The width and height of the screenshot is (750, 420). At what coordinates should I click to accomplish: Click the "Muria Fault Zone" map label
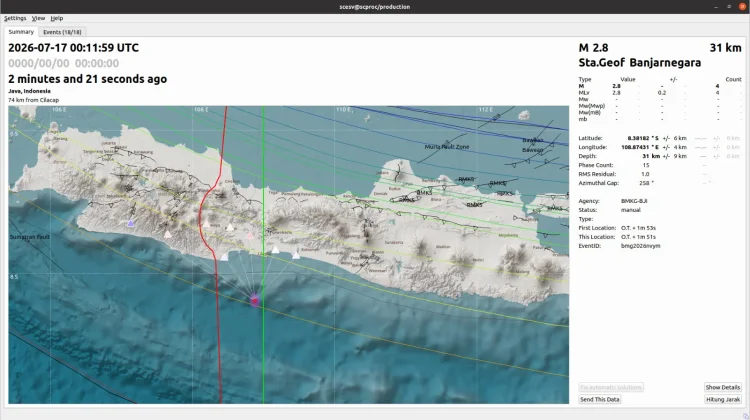coord(447,147)
